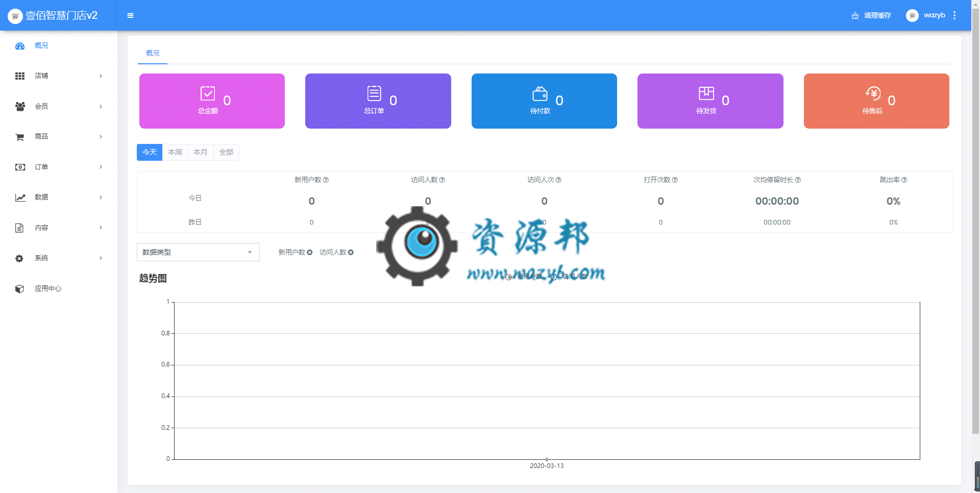Click the 清理缓存 button
Viewport: 980px width, 493px height.
[x=871, y=16]
